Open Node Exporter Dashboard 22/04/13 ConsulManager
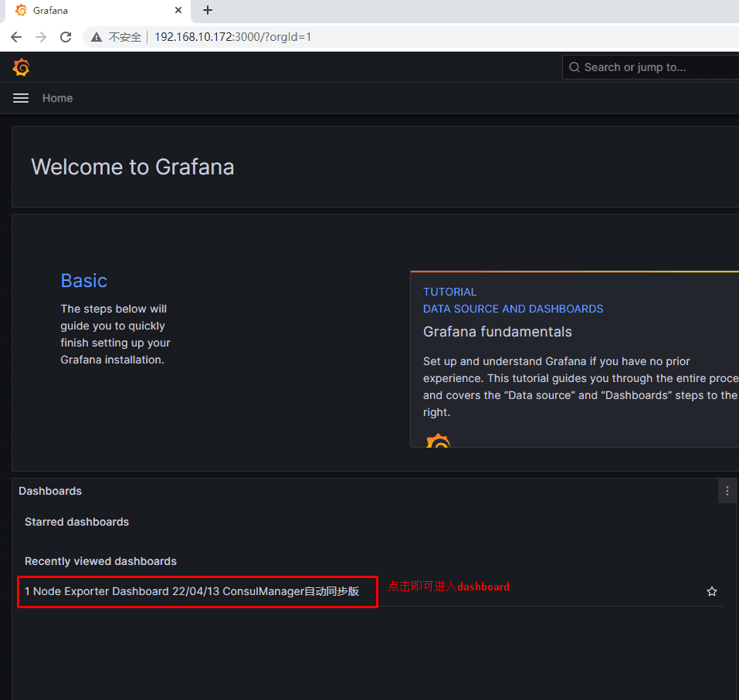Image resolution: width=739 pixels, height=700 pixels. point(192,591)
